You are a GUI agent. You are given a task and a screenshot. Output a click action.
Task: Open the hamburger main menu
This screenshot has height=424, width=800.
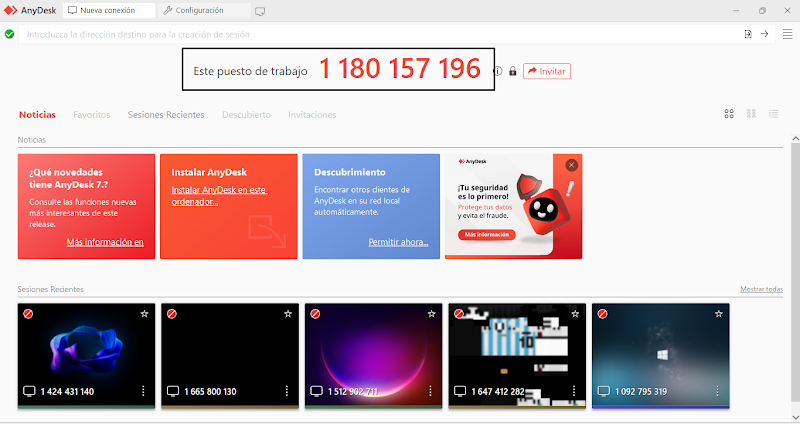pos(787,34)
